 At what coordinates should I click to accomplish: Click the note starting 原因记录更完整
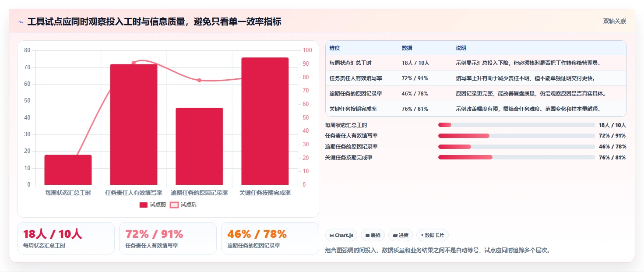pyautogui.click(x=531, y=94)
